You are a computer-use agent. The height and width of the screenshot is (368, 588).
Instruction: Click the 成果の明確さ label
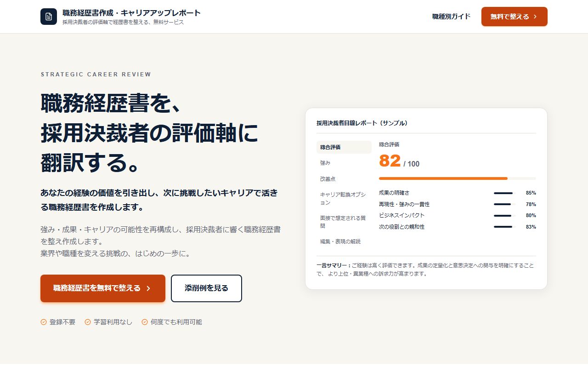point(394,193)
